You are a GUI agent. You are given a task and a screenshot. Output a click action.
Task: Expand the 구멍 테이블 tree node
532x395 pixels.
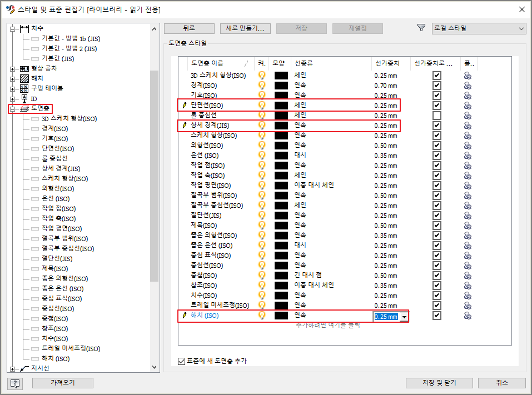(x=13, y=89)
